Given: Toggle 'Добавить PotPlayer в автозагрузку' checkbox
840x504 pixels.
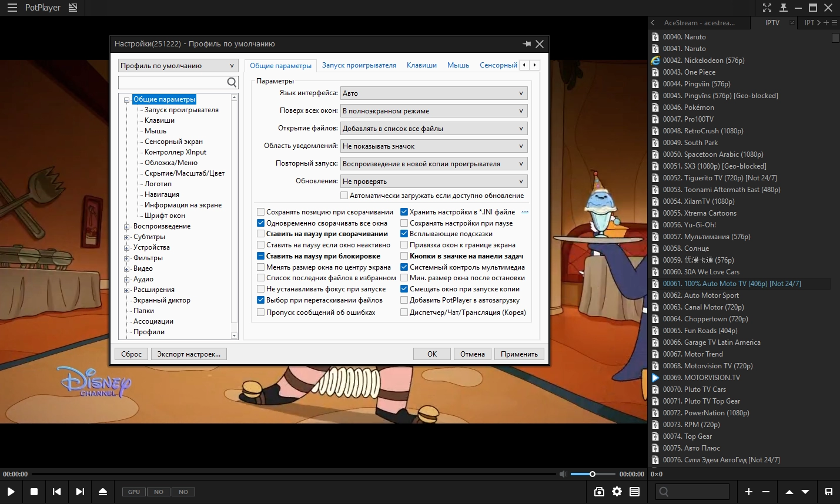Looking at the screenshot, I should click(404, 300).
